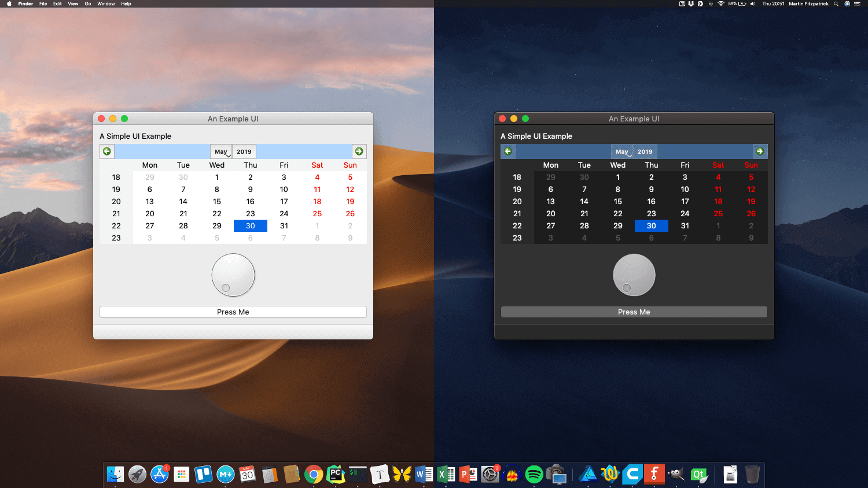This screenshot has height=488, width=868.
Task: Click the previous-month green arrow in light calendar
Action: (x=106, y=151)
